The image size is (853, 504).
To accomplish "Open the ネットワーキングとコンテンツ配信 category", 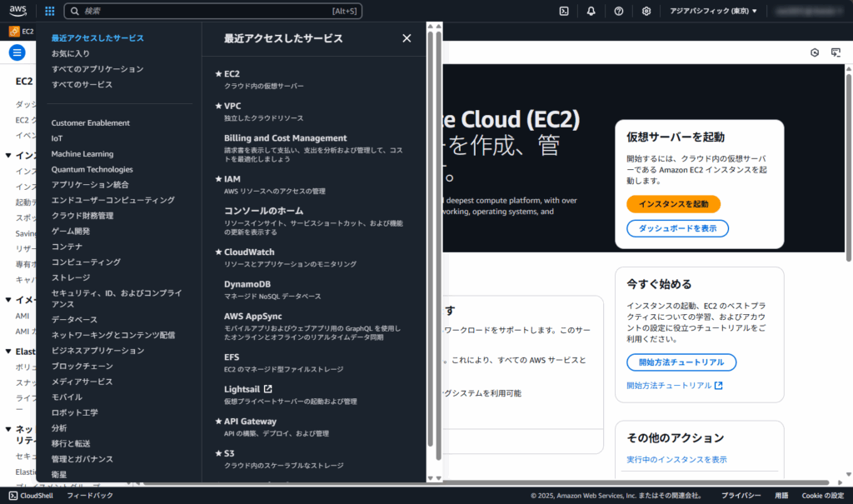I will coord(113,335).
